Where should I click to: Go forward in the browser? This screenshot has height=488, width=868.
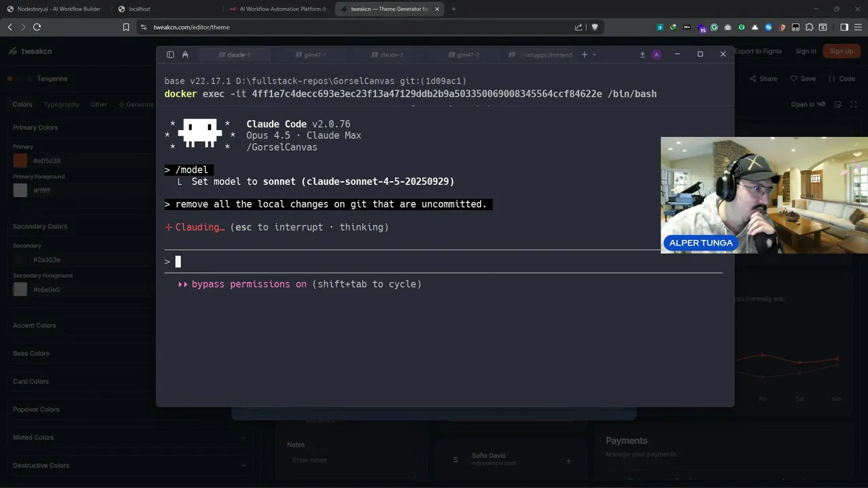point(23,27)
